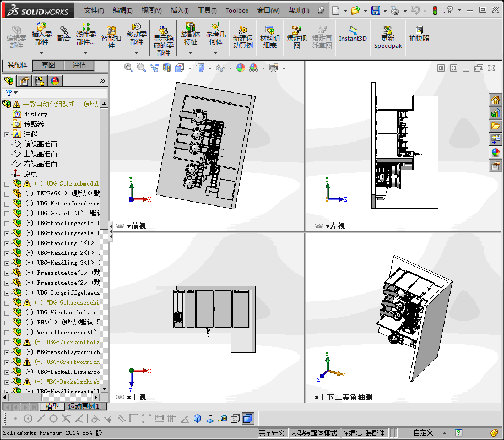Click Edit Appearance color ball icon

coord(240,68)
